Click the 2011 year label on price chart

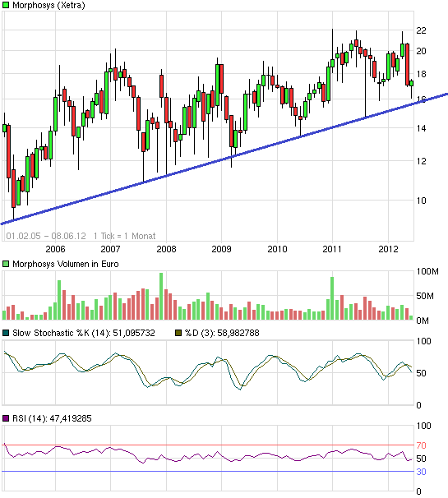click(332, 249)
